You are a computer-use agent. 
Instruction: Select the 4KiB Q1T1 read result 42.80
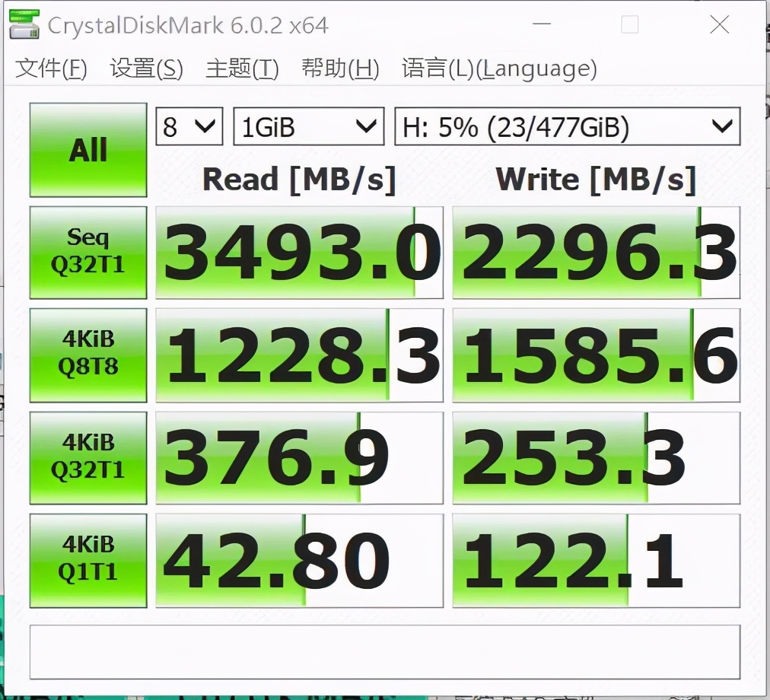click(x=300, y=561)
